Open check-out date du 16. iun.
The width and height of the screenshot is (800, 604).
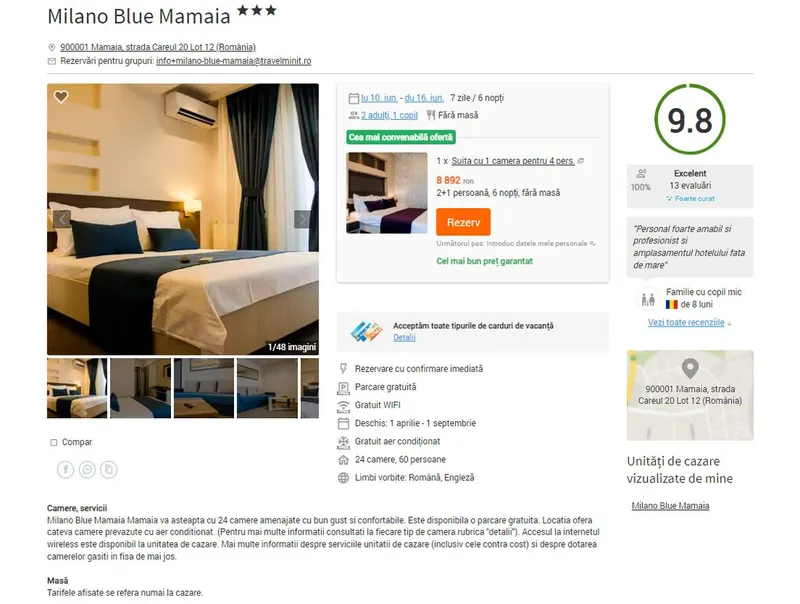424,98
